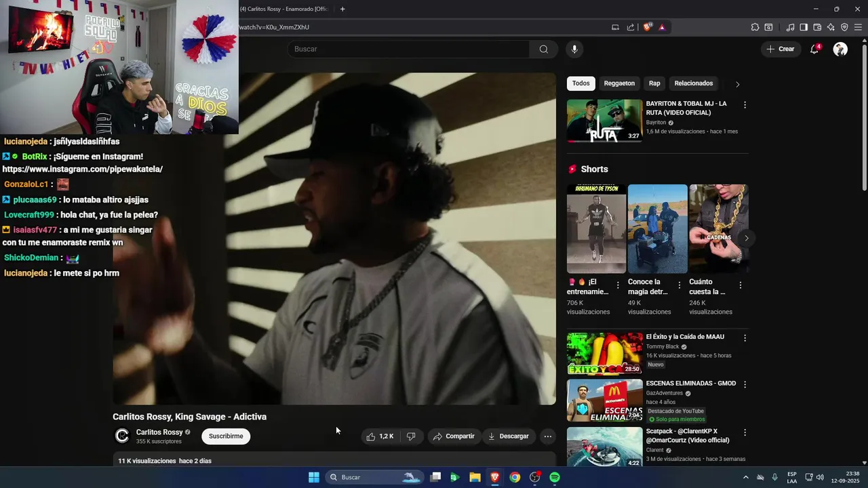Click the Descargar button
Viewport: 868px width, 488px height.
(508, 436)
